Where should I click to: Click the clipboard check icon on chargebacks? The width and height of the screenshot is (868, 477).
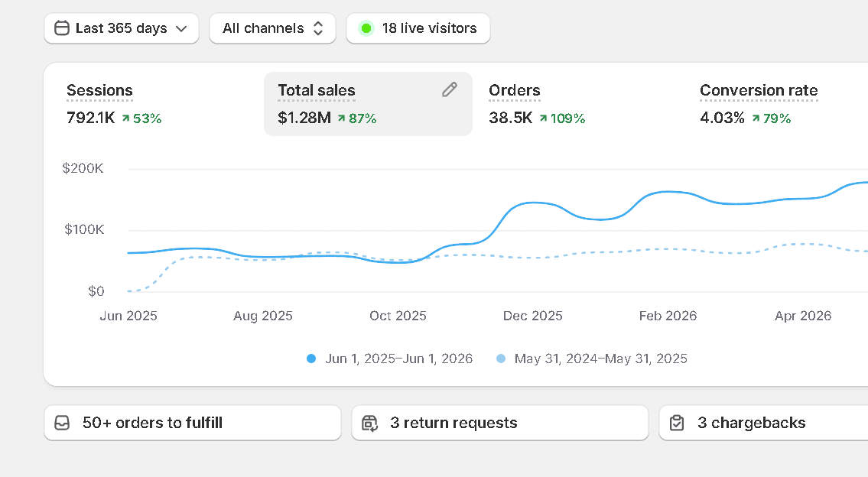click(x=677, y=423)
